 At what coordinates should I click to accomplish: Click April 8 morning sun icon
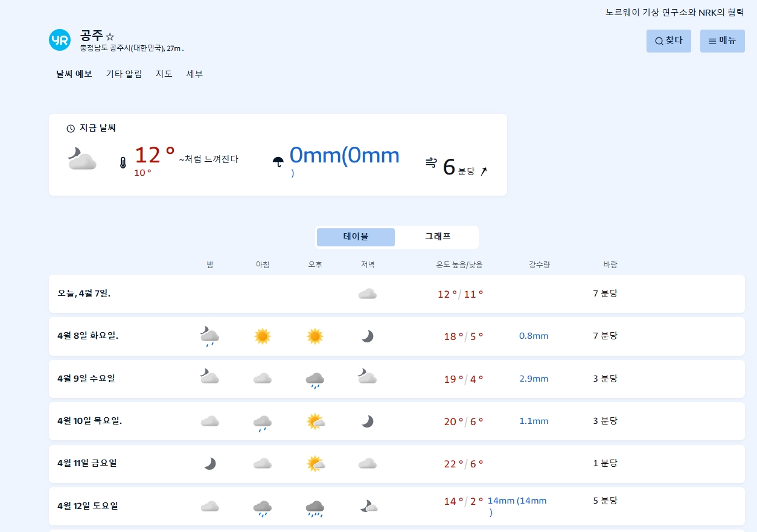coord(262,336)
